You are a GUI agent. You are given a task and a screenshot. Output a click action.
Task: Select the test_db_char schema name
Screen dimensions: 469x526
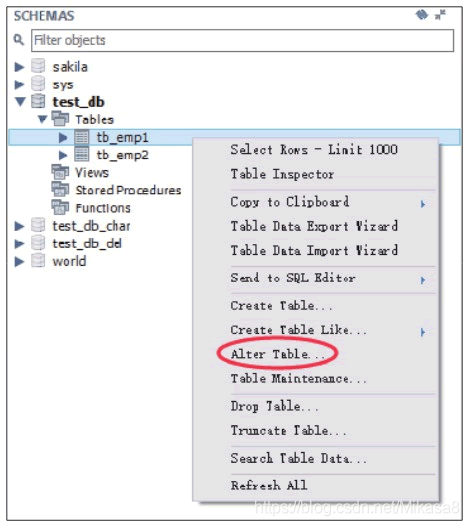91,226
